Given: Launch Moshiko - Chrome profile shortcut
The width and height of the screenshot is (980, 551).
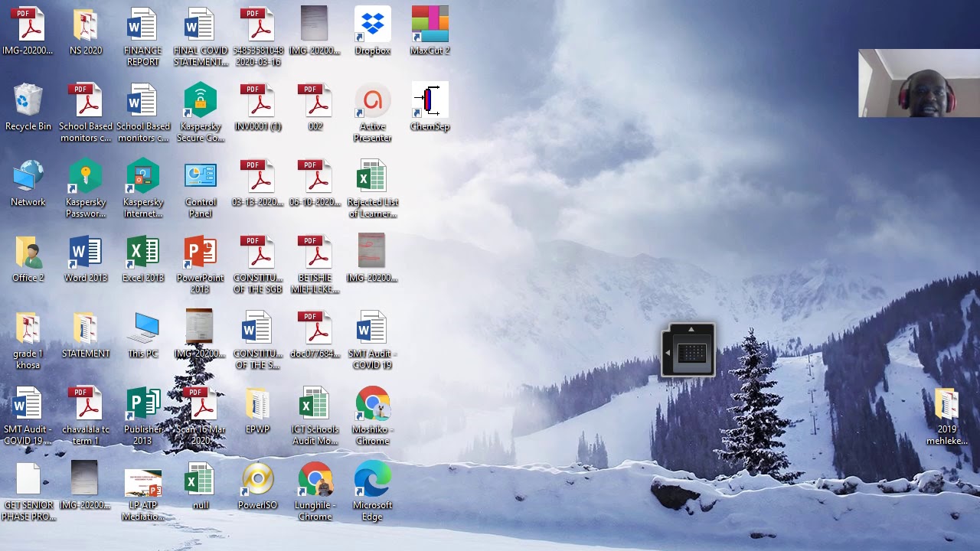Looking at the screenshot, I should [x=373, y=416].
